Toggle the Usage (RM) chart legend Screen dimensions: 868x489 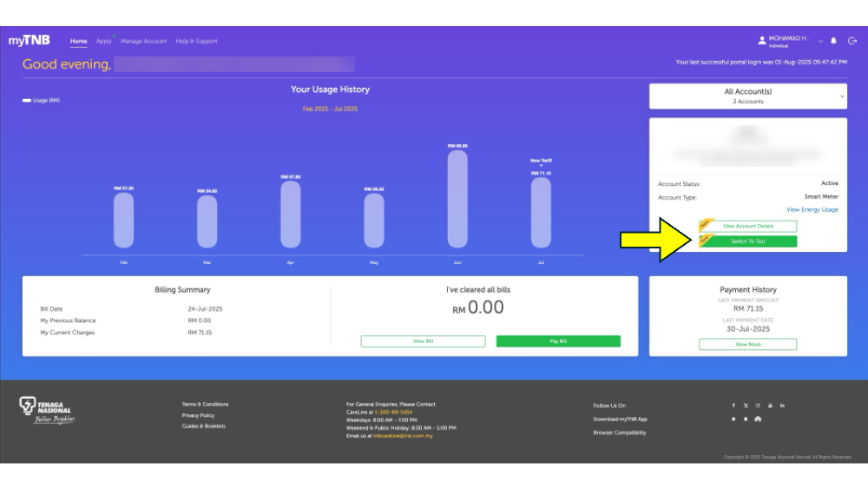(41, 101)
